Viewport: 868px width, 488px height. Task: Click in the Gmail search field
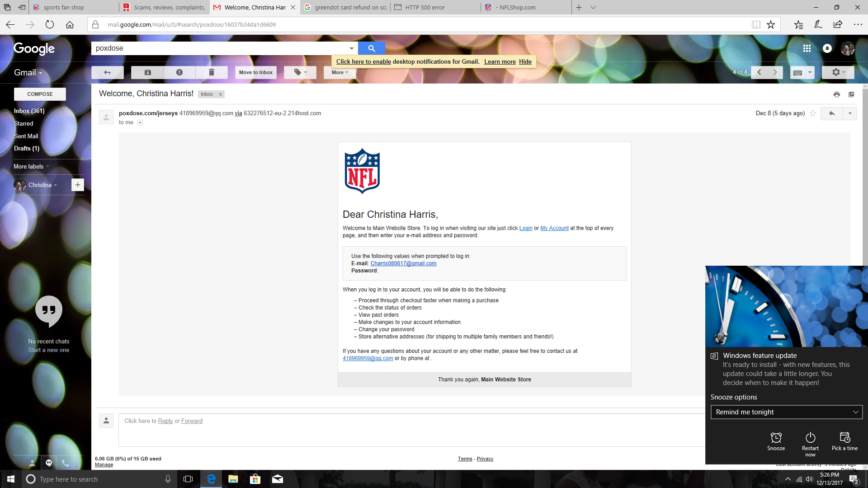[x=220, y=48]
